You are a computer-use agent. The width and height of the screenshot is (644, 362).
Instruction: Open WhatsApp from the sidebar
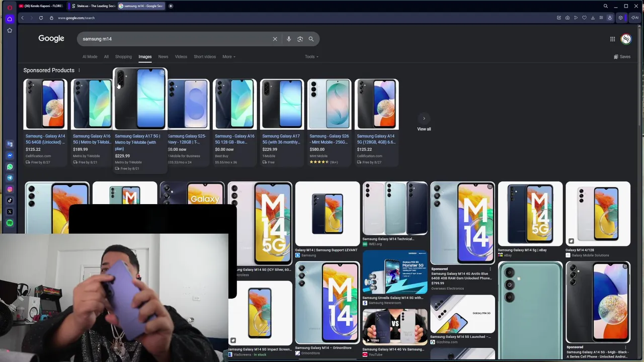click(x=10, y=167)
